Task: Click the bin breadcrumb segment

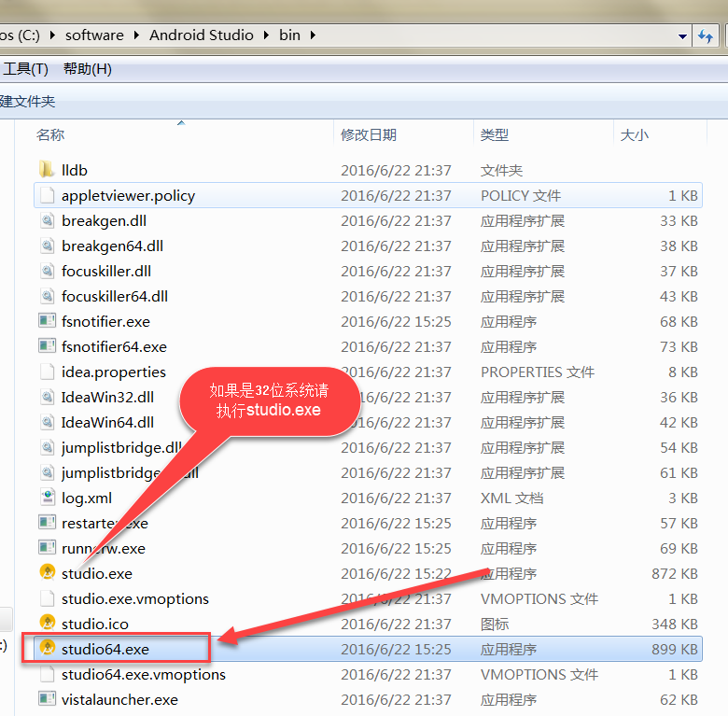Action: [x=289, y=35]
